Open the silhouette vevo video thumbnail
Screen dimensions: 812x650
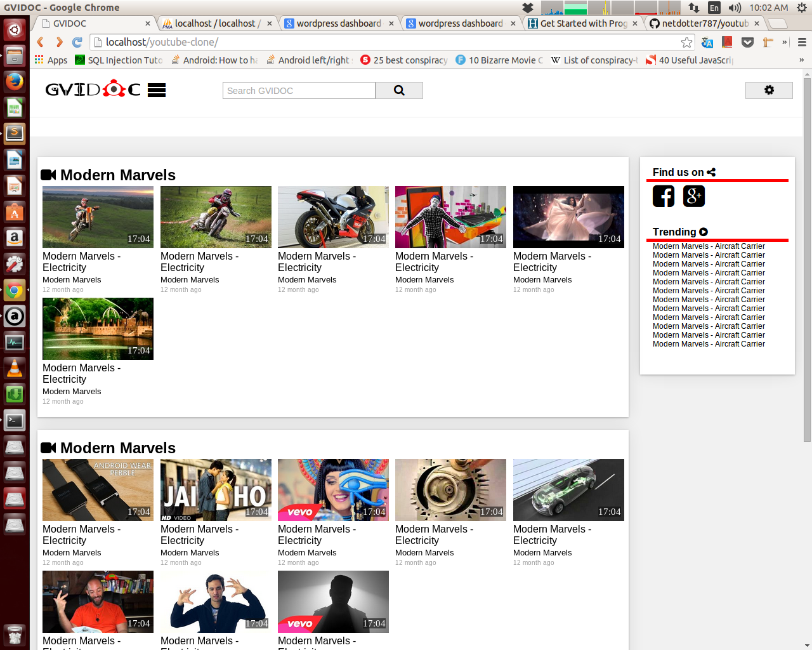point(333,601)
